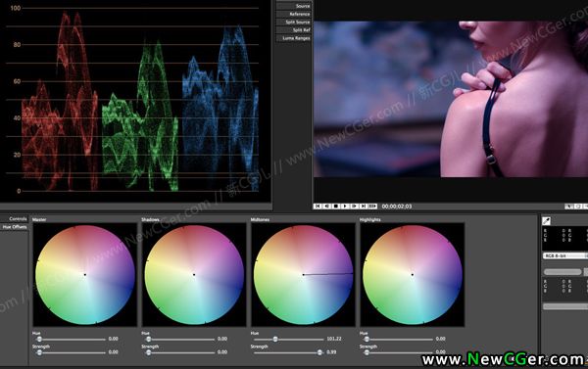Step back one frame in the viewer
588x369 pixels.
coord(327,207)
